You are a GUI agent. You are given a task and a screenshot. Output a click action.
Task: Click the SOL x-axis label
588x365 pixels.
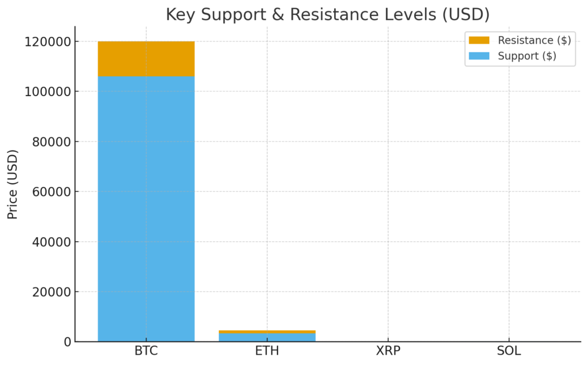[x=509, y=351]
